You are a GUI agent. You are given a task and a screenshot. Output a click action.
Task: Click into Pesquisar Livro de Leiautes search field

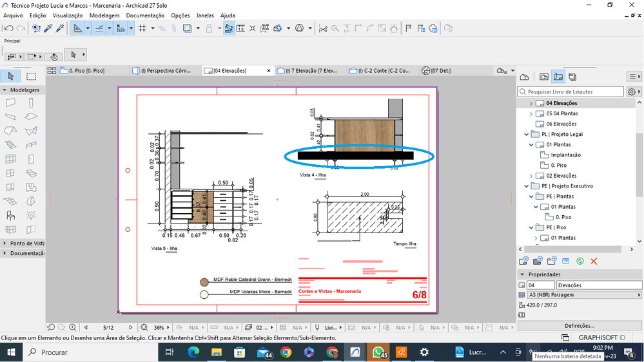[x=571, y=91]
